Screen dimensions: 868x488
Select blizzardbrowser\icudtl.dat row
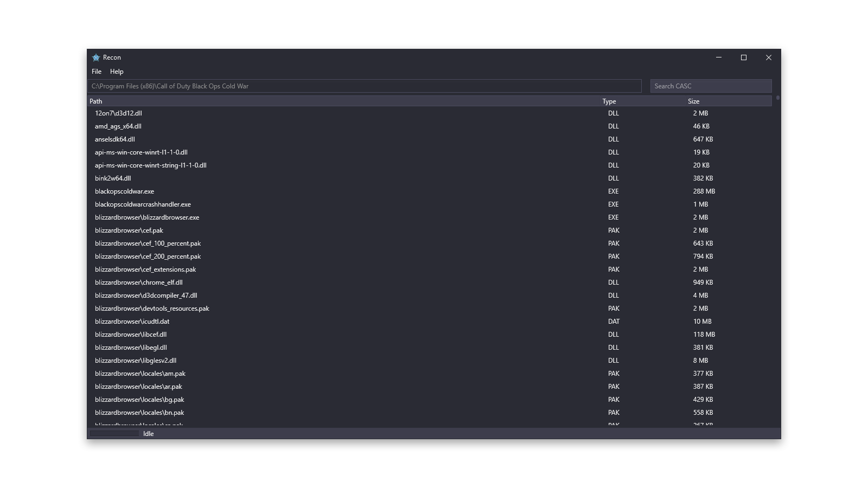pos(430,322)
